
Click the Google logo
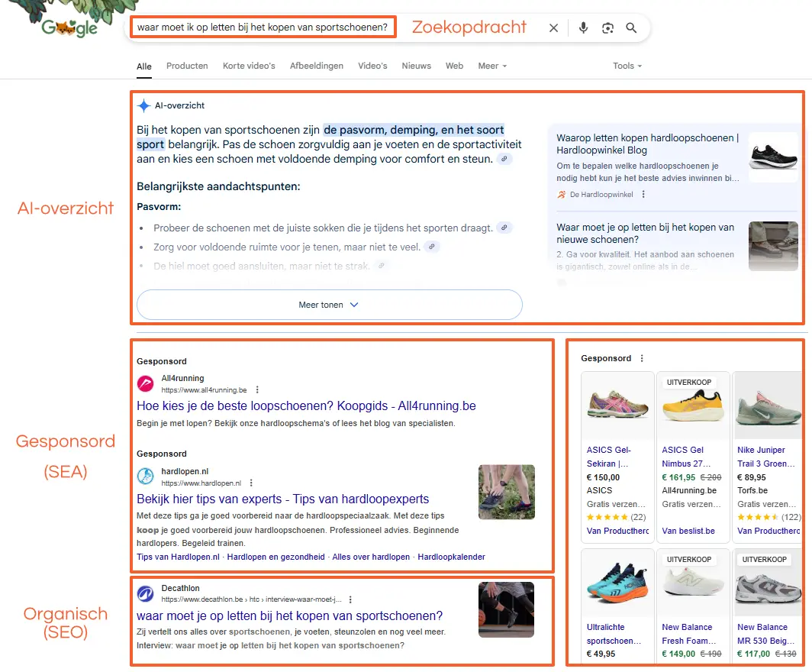(x=69, y=28)
